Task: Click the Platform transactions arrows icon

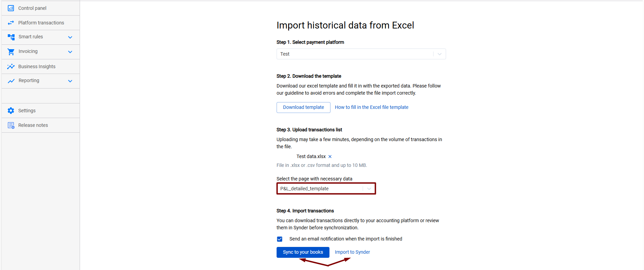Action: 11,23
